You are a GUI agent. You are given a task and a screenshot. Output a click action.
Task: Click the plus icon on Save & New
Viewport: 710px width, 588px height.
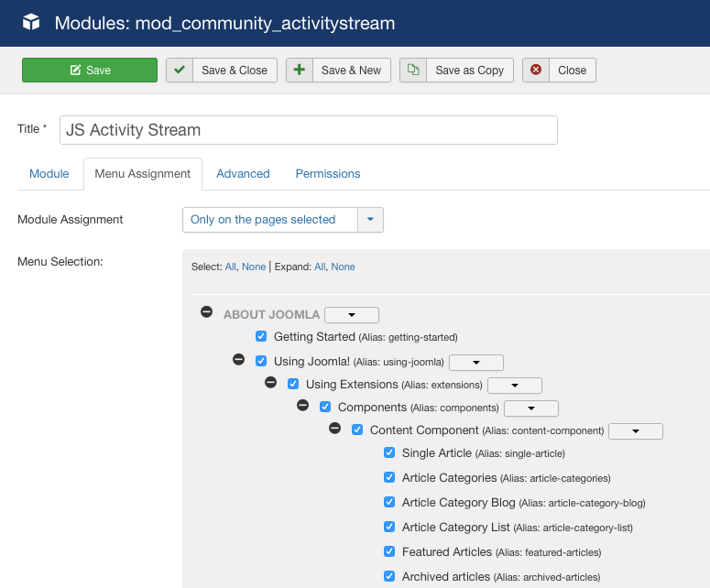[x=300, y=70]
